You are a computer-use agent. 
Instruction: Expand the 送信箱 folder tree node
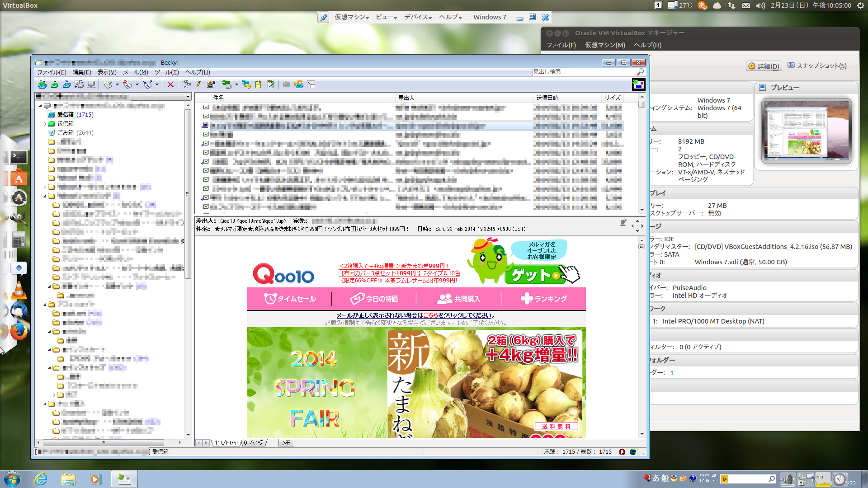[x=45, y=124]
